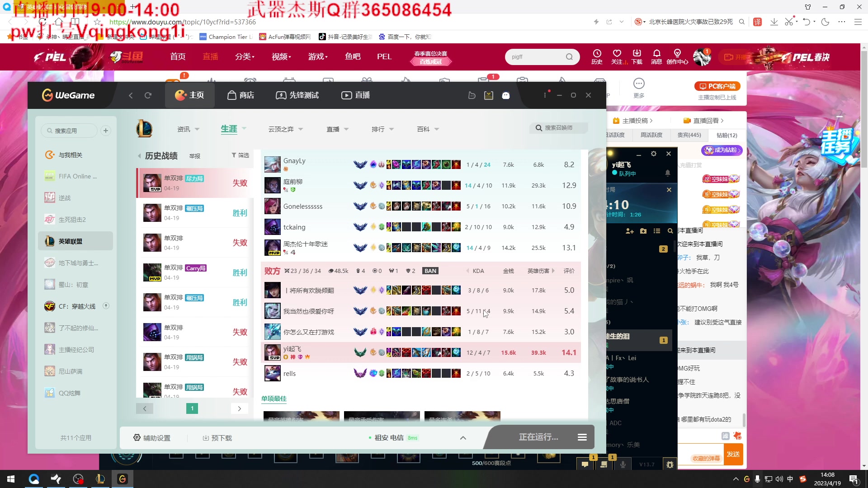Select 与我相关 in the sidebar
The image size is (868, 488).
click(x=75, y=155)
